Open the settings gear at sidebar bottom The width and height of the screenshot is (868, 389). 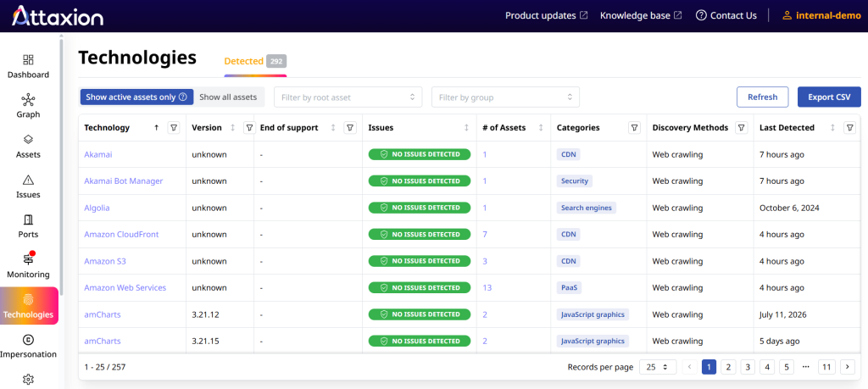point(28,379)
